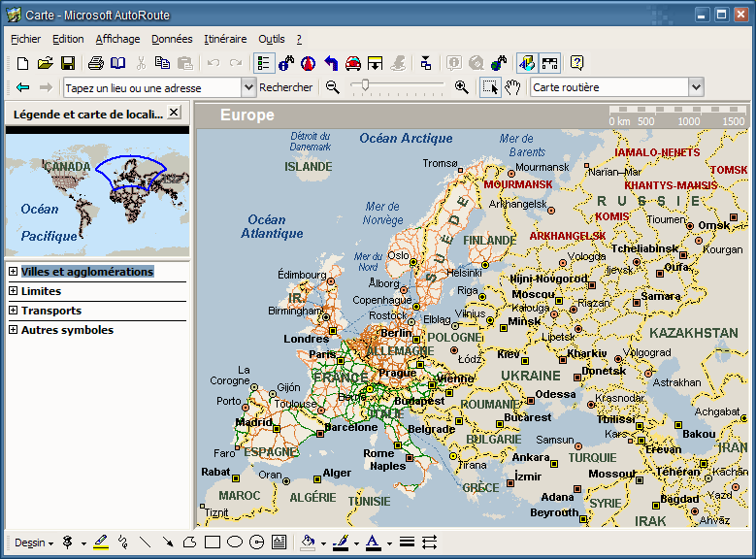Open the Carte routière map style dropdown

(x=695, y=87)
